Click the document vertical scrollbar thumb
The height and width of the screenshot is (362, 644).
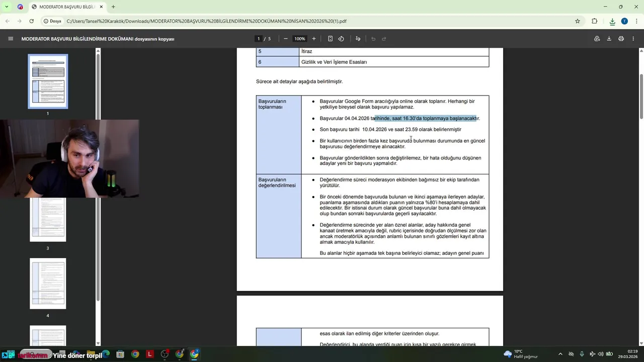pos(641,97)
